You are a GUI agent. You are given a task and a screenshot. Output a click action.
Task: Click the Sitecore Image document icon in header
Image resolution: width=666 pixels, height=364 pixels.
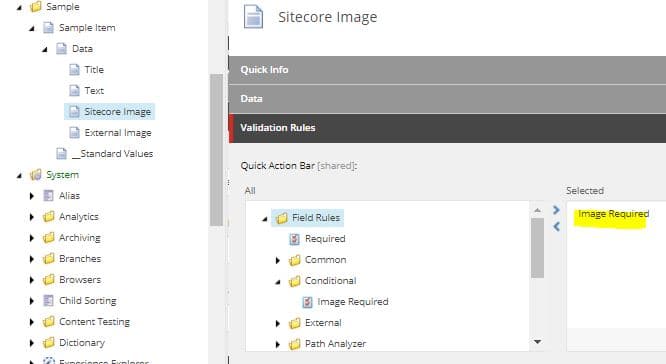pos(253,17)
